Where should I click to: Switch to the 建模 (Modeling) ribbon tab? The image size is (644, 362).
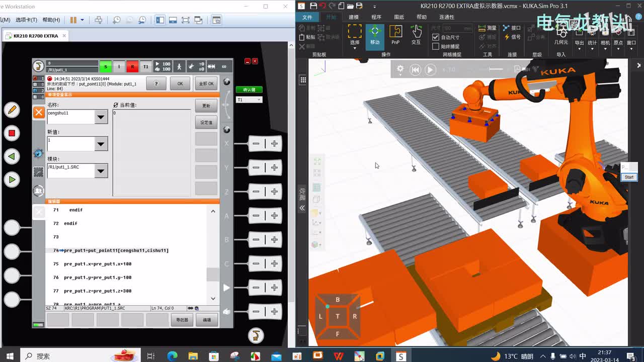pyautogui.click(x=354, y=17)
